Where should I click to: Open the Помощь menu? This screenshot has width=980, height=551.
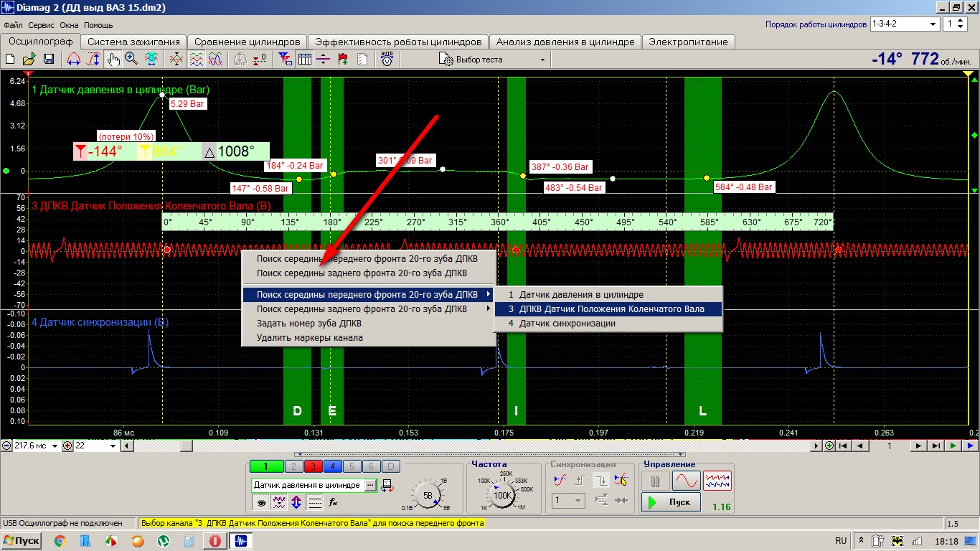(x=98, y=25)
